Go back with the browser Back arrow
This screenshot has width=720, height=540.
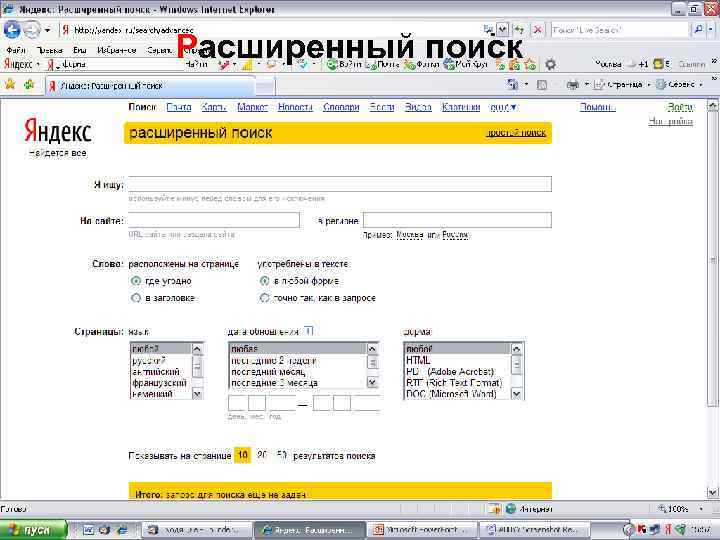pos(12,30)
